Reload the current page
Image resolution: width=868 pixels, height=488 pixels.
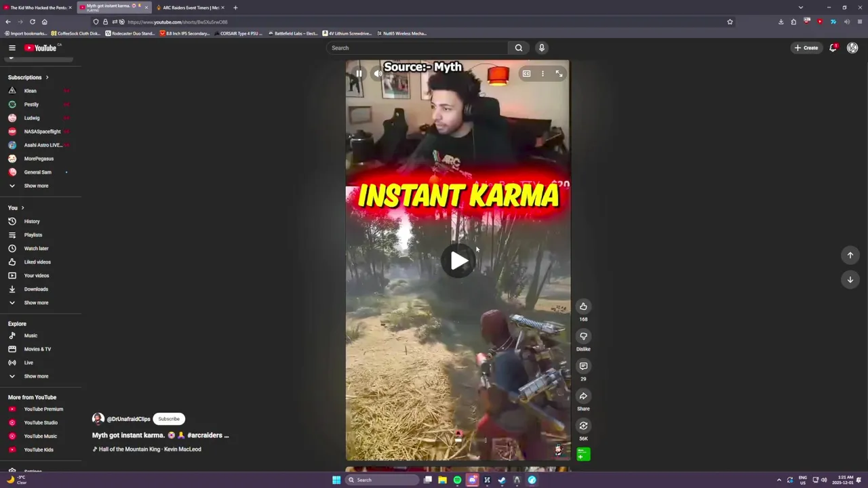[32, 22]
